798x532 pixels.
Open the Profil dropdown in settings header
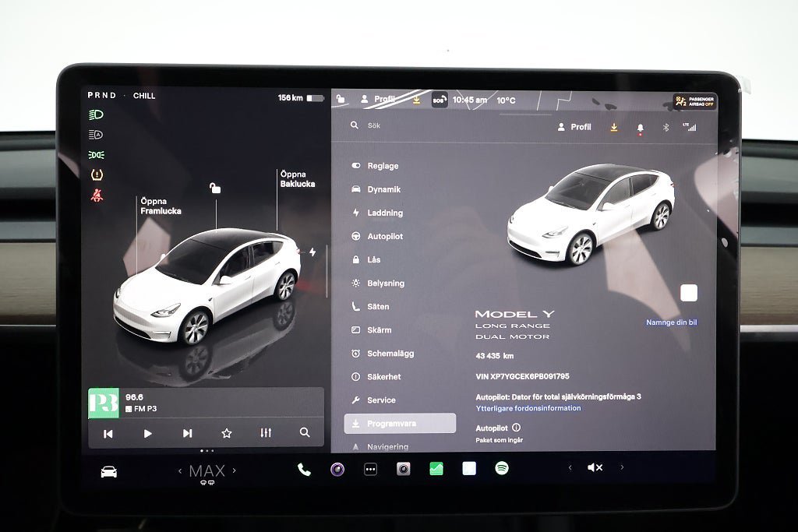pyautogui.click(x=574, y=127)
